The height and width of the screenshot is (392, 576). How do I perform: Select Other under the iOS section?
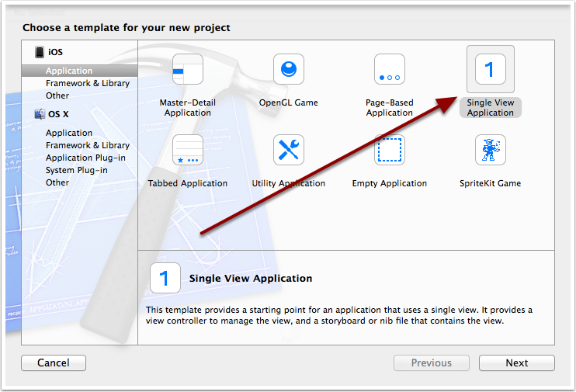(x=57, y=95)
